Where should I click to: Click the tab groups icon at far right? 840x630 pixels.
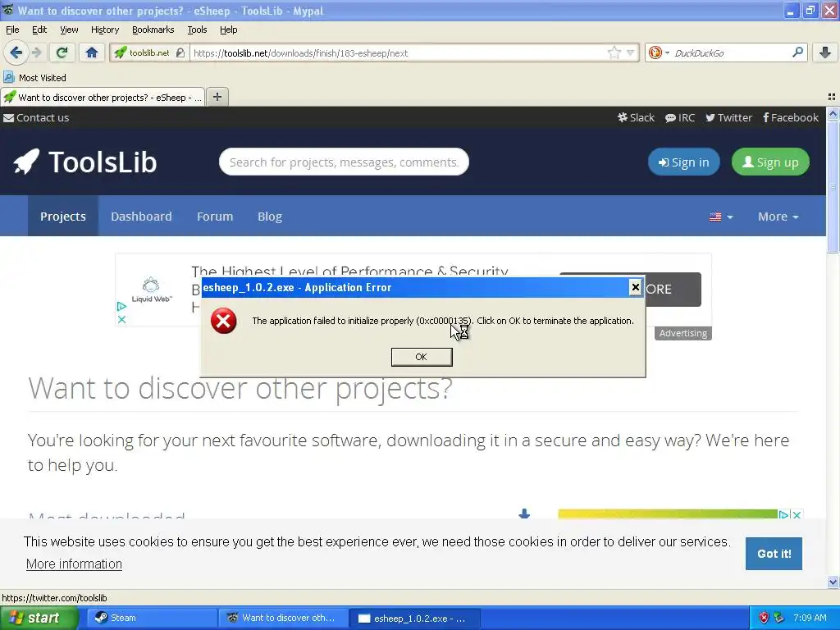(832, 97)
